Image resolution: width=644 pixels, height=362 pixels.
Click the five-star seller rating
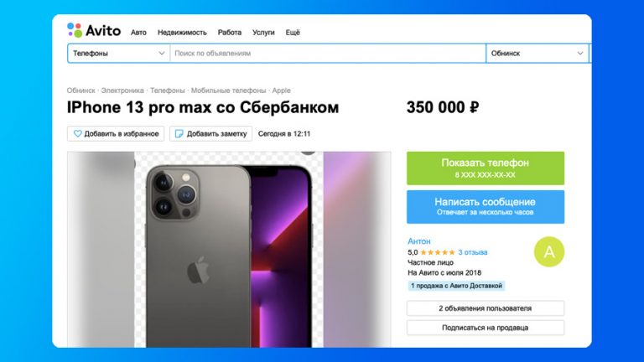click(x=438, y=252)
